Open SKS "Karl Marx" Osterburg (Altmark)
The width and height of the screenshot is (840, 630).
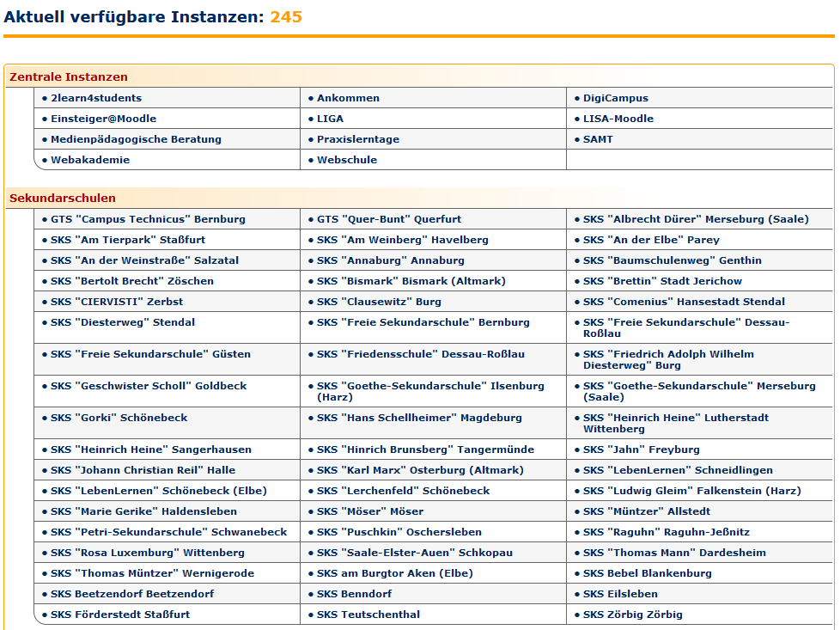[420, 470]
